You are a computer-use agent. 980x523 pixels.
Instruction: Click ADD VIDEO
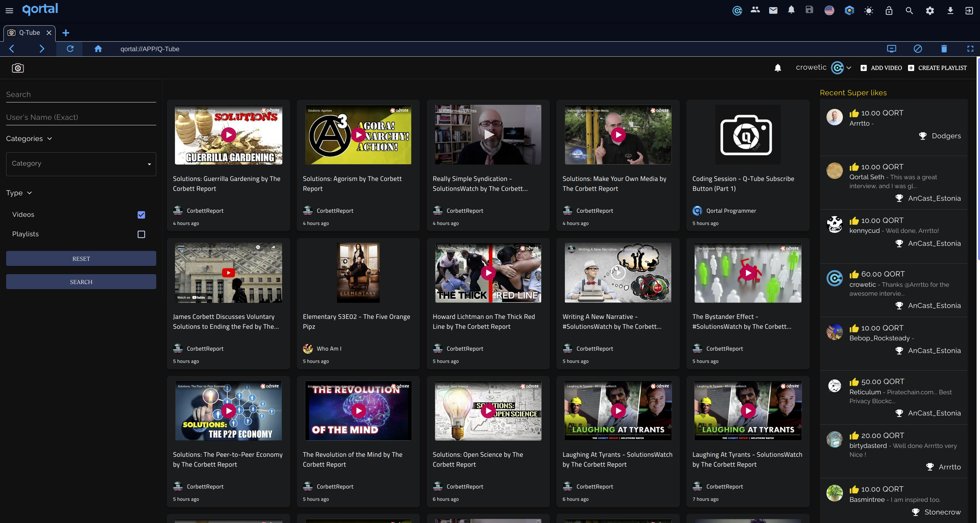[881, 68]
